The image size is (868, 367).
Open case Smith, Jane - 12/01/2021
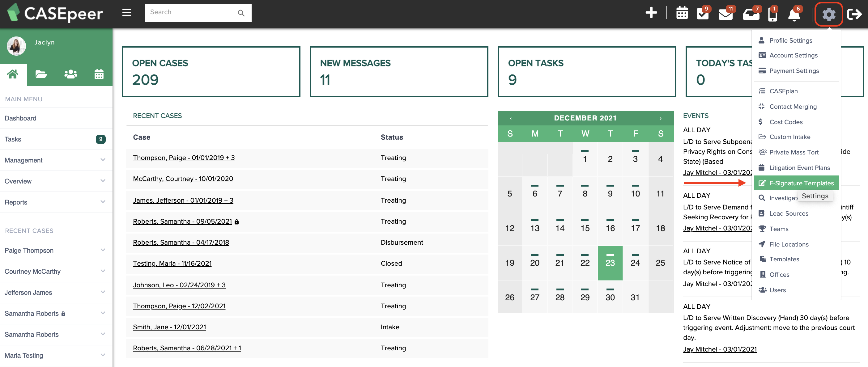click(169, 327)
